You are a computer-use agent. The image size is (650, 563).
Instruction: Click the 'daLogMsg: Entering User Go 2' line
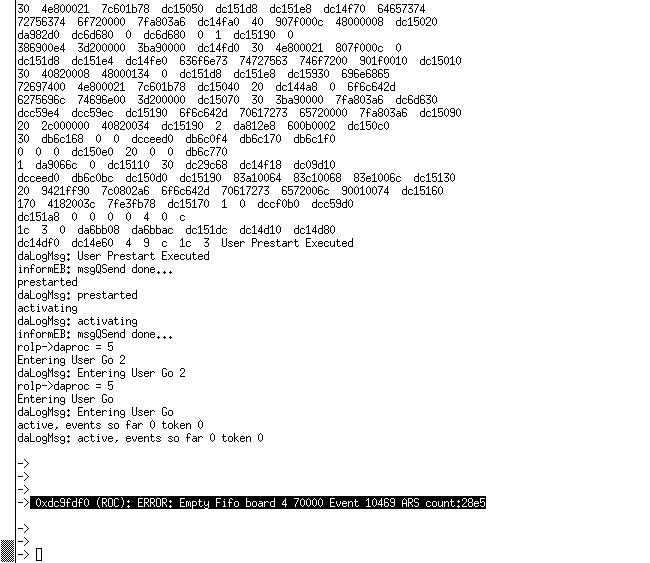(101, 373)
